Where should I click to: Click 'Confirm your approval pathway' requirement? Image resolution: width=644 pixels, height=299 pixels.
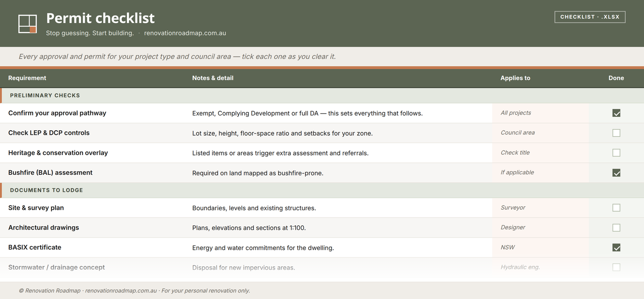pyautogui.click(x=57, y=113)
